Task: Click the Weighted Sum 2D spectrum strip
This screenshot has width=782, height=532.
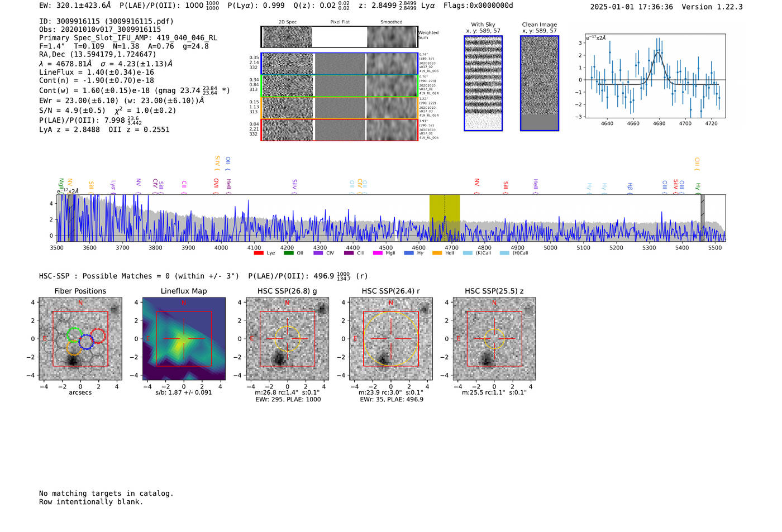Action: pyautogui.click(x=340, y=37)
